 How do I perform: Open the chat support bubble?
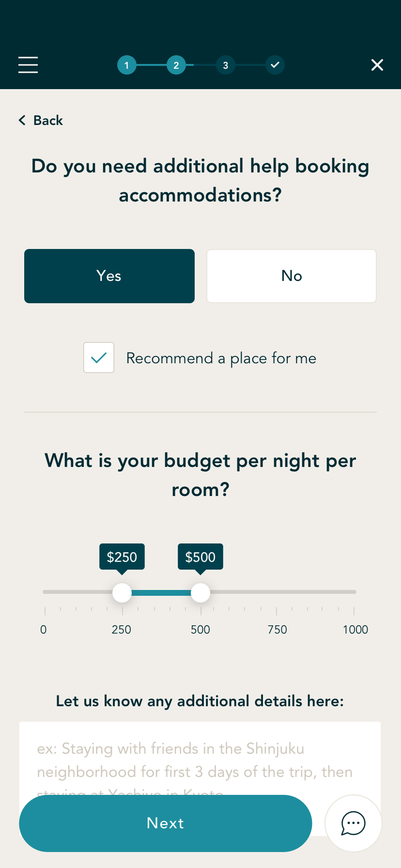(353, 823)
